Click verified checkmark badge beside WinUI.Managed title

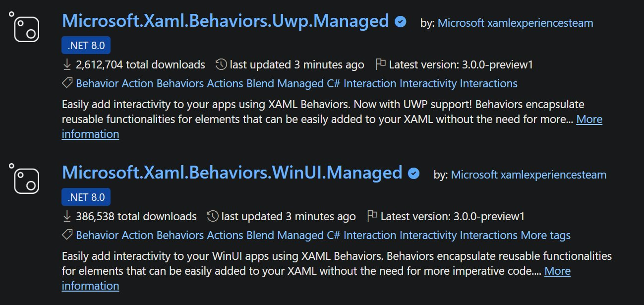(414, 174)
